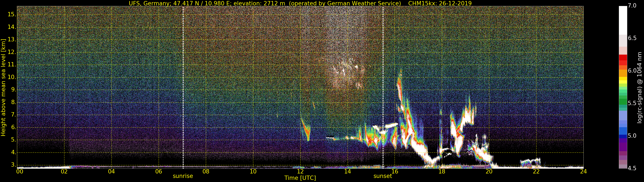
Task: Click the white segment at the colorbar top
Action: tap(623, 20)
